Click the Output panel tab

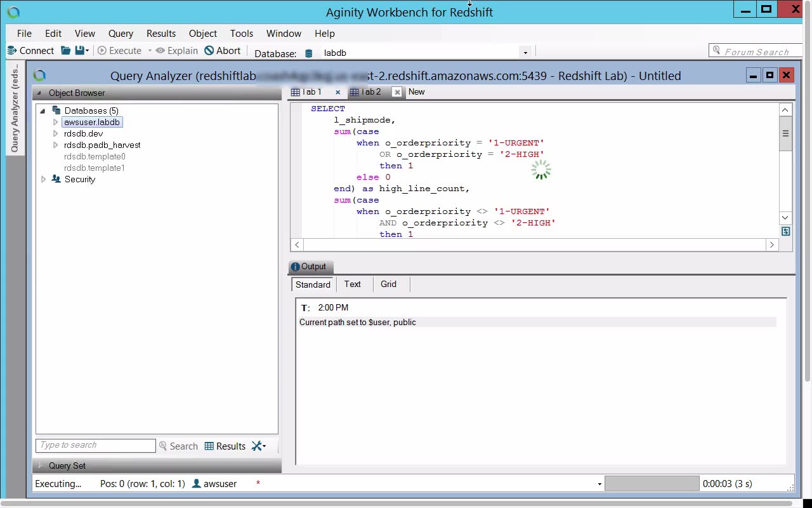(x=311, y=267)
